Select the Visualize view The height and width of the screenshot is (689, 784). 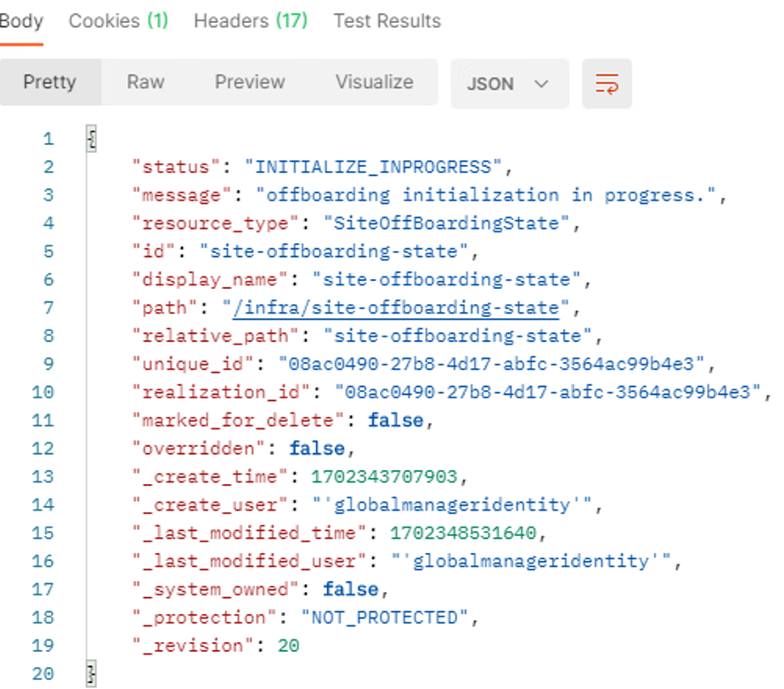pyautogui.click(x=374, y=82)
